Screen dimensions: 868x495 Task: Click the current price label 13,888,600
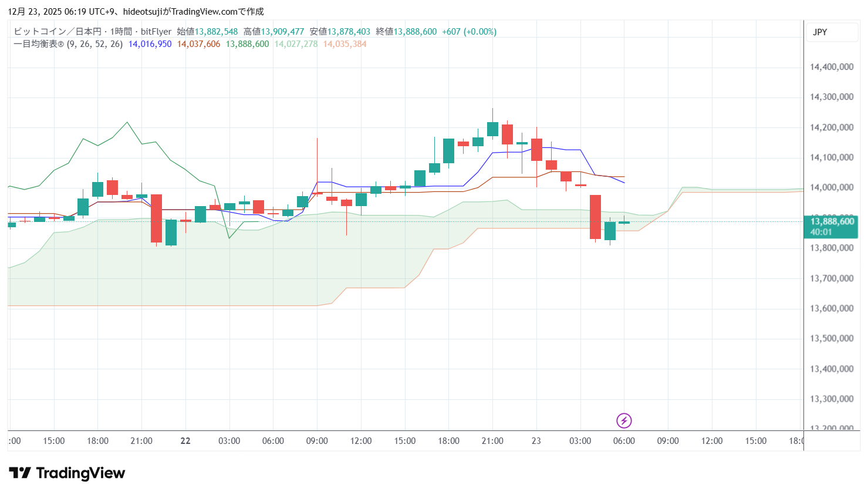pos(832,221)
